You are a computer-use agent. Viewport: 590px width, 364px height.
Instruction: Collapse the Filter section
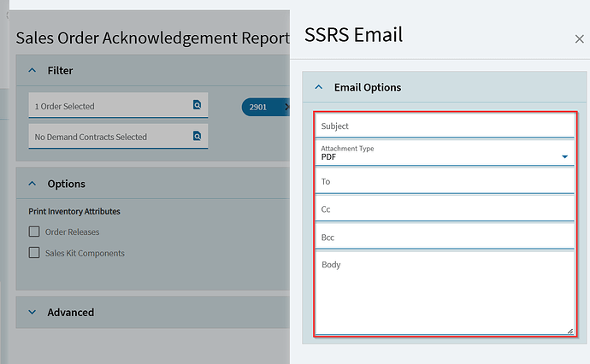pyautogui.click(x=32, y=70)
